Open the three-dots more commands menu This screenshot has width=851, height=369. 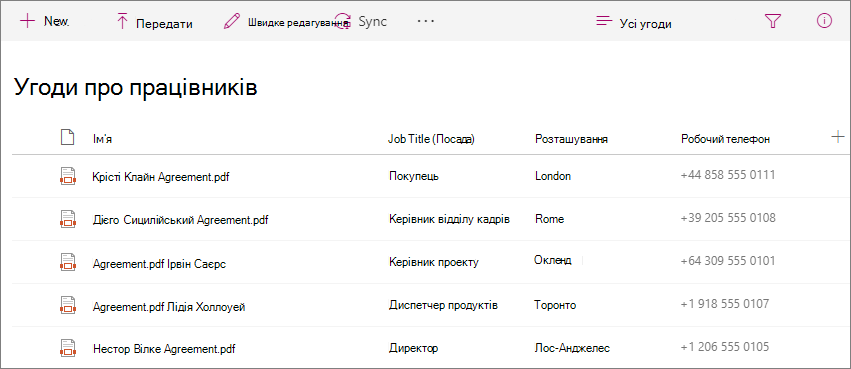point(426,21)
